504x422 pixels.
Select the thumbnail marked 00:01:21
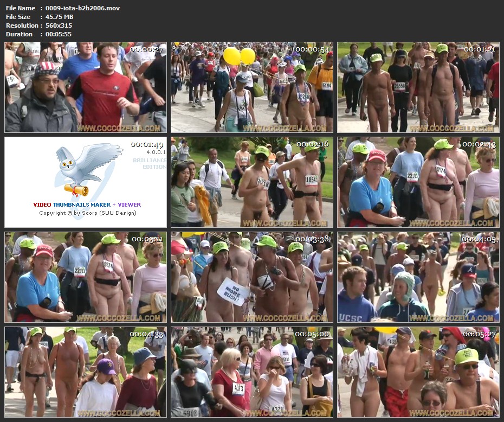point(418,87)
